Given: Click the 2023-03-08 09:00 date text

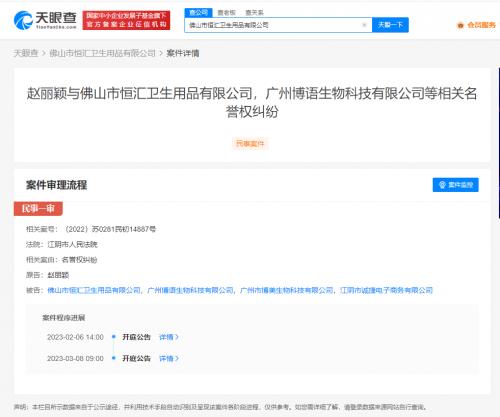Looking at the screenshot, I should point(75,358).
